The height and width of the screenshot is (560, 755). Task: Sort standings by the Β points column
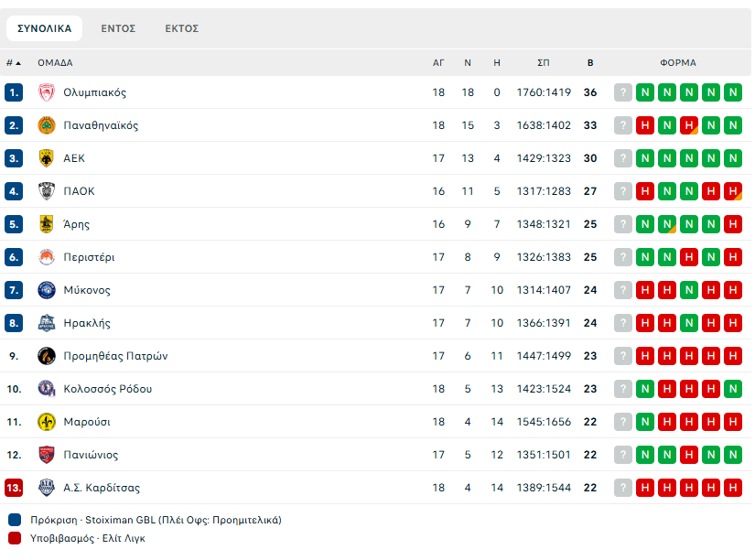click(x=590, y=63)
